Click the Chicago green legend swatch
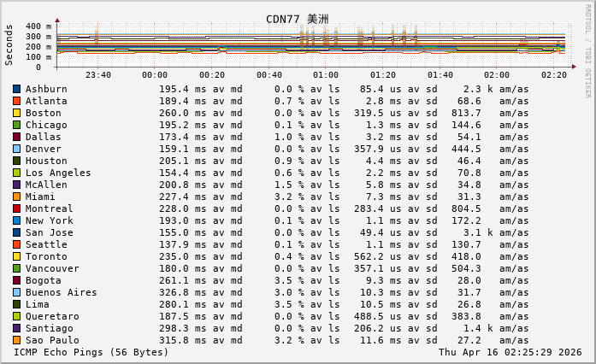This screenshot has width=596, height=364. click(17, 125)
